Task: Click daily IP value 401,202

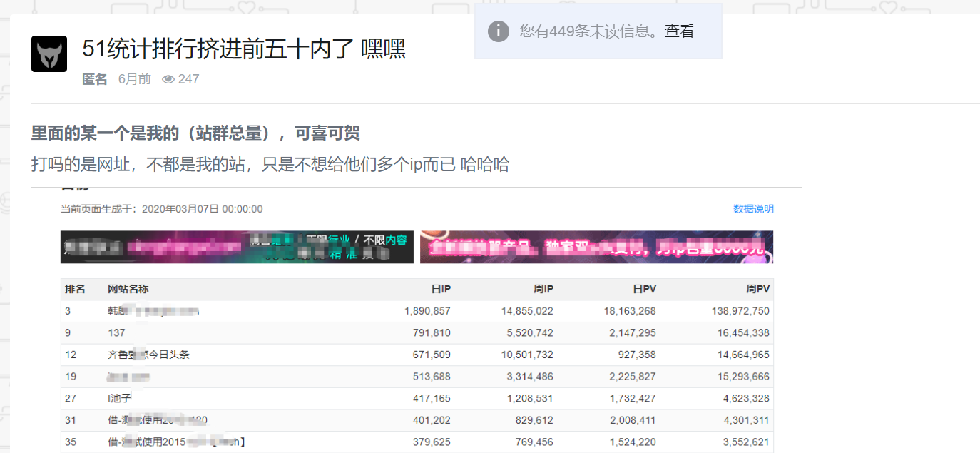Action: coord(432,420)
